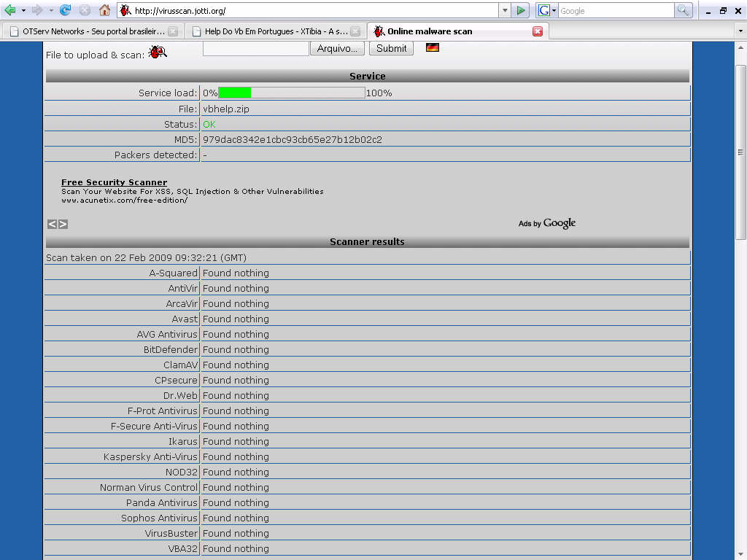Viewport: 747px width, 560px height.
Task: Click the Service load progress bar
Action: coord(292,93)
